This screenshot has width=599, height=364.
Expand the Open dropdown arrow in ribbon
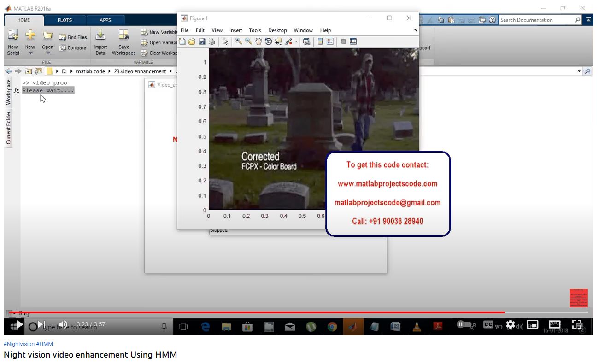tap(47, 53)
